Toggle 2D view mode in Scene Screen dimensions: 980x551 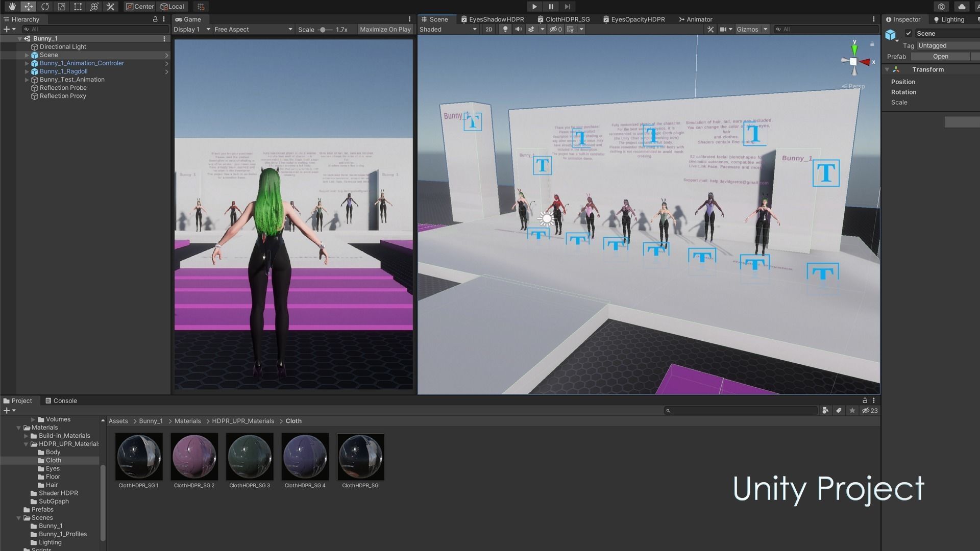[489, 29]
